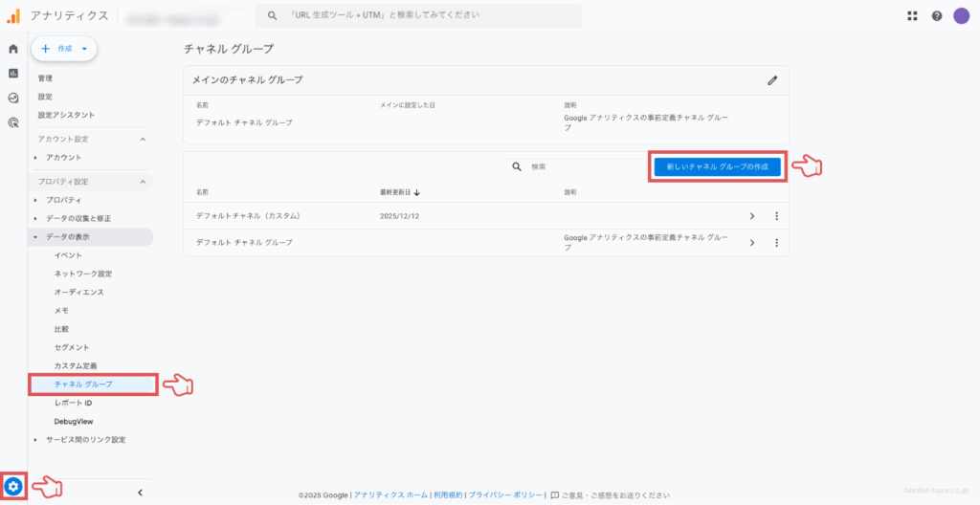
Task: Open the Explore icon in left rail
Action: [13, 99]
